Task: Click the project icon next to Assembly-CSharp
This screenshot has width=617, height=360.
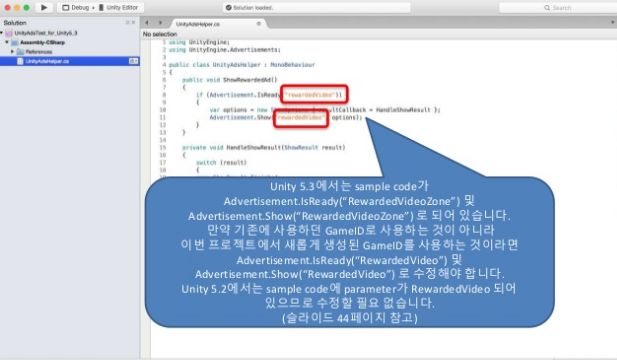Action: (x=15, y=42)
